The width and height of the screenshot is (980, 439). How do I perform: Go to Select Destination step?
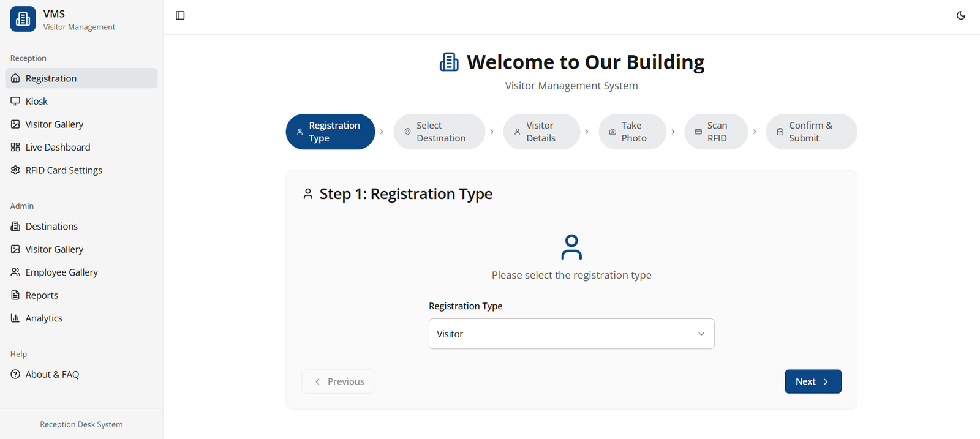coord(439,132)
